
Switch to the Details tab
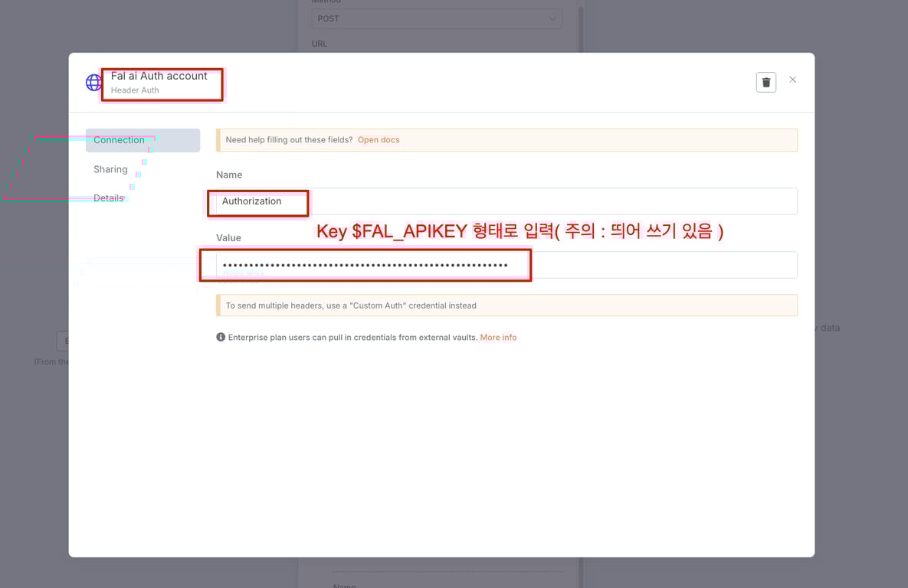tap(109, 198)
